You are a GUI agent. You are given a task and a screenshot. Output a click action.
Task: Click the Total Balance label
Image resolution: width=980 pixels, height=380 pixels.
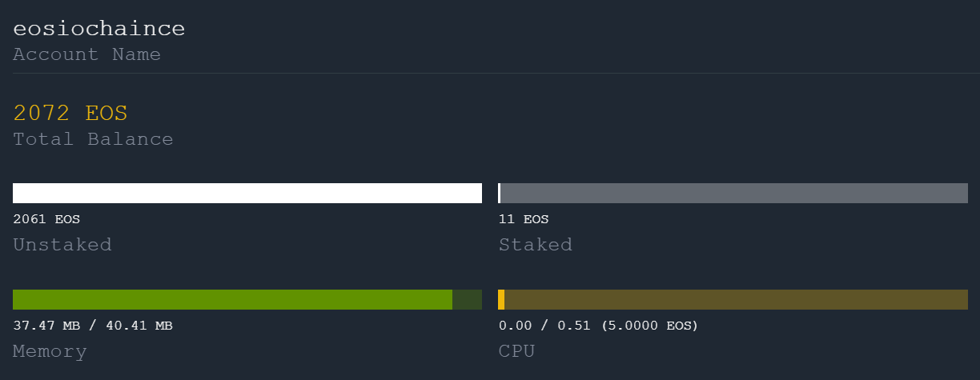coord(93,139)
